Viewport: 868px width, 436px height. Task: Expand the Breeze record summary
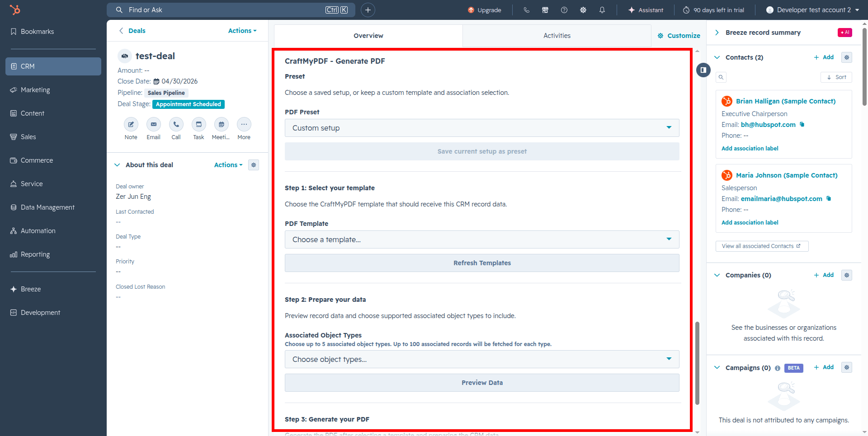coord(717,33)
